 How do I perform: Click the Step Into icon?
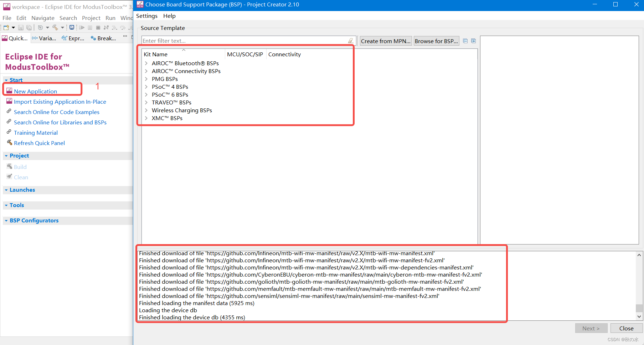[114, 27]
